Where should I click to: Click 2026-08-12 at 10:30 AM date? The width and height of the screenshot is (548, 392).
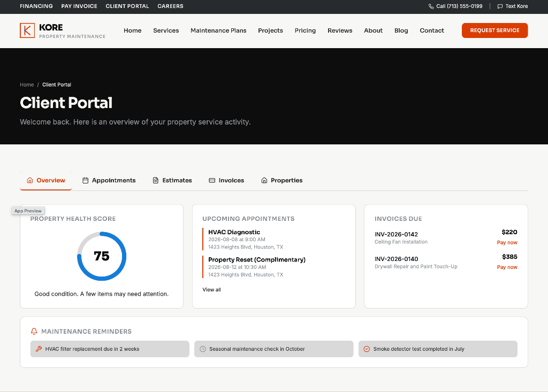point(237,267)
